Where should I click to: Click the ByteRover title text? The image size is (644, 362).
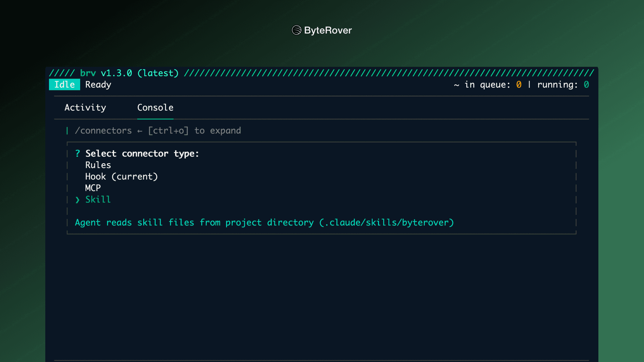[x=328, y=30]
